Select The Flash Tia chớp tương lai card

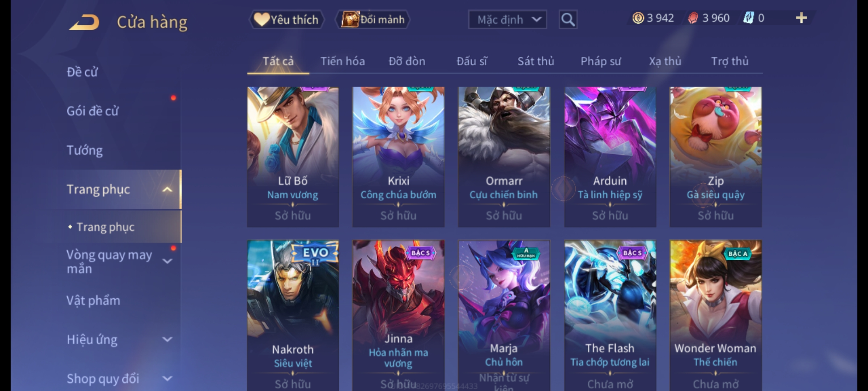pos(610,316)
